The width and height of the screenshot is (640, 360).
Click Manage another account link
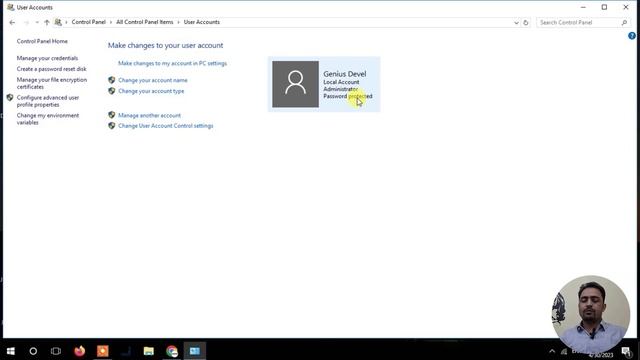pos(149,116)
